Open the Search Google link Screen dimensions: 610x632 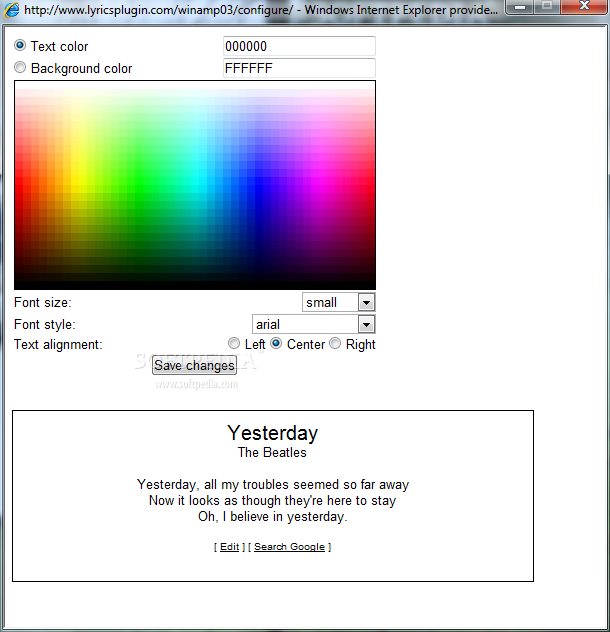click(289, 547)
